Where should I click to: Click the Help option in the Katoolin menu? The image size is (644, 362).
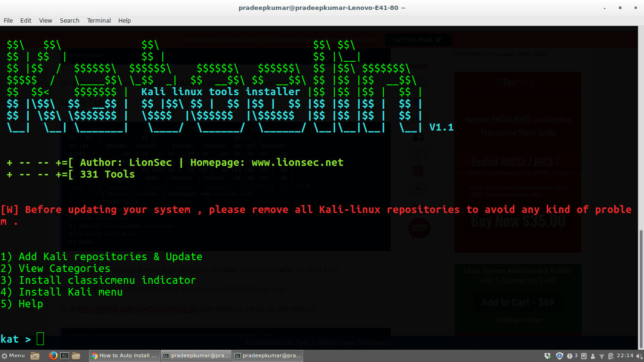(x=22, y=304)
